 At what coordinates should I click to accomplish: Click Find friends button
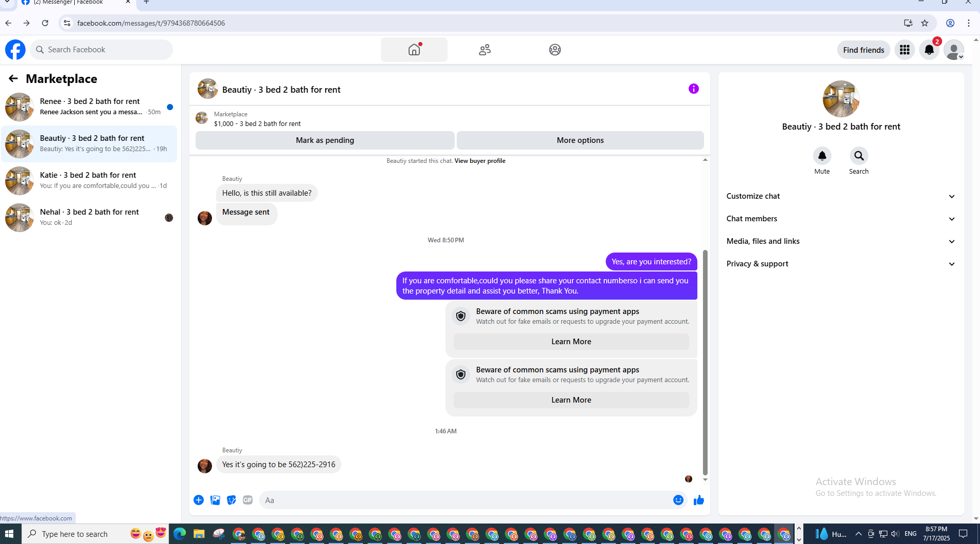coord(863,50)
